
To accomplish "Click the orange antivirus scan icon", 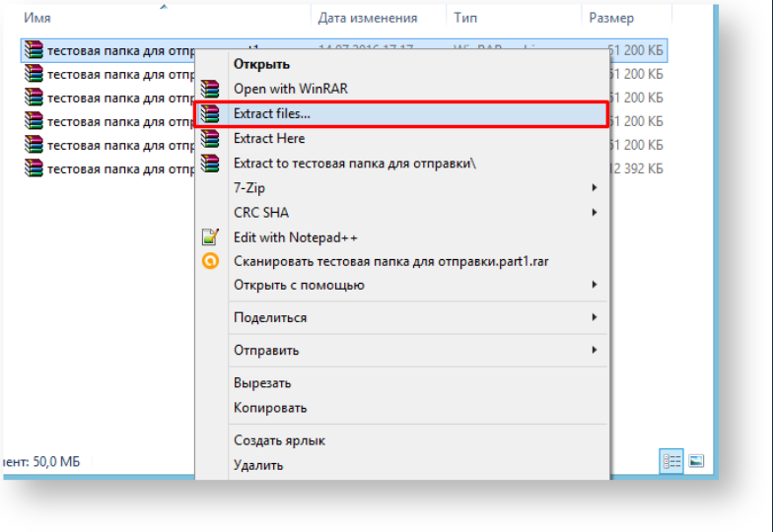I will click(209, 261).
